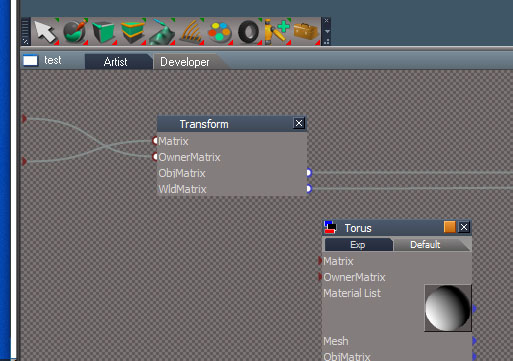Choose the sphere paint brush tool
Viewport: 513px width, 361px height.
[x=75, y=32]
